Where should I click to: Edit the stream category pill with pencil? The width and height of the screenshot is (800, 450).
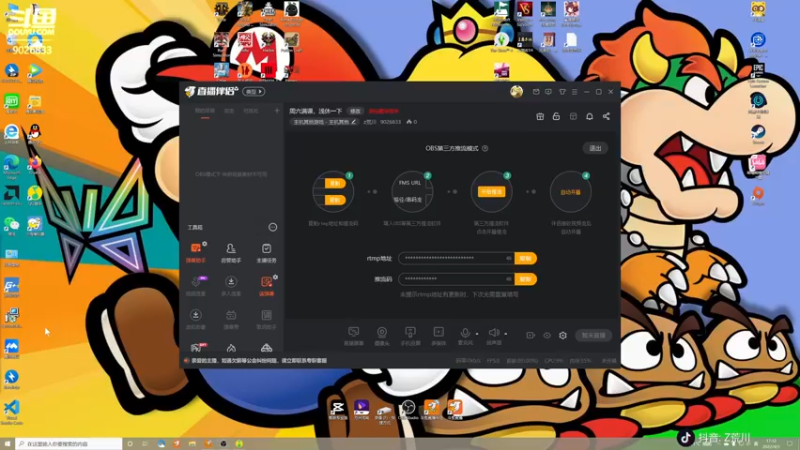pyautogui.click(x=324, y=122)
